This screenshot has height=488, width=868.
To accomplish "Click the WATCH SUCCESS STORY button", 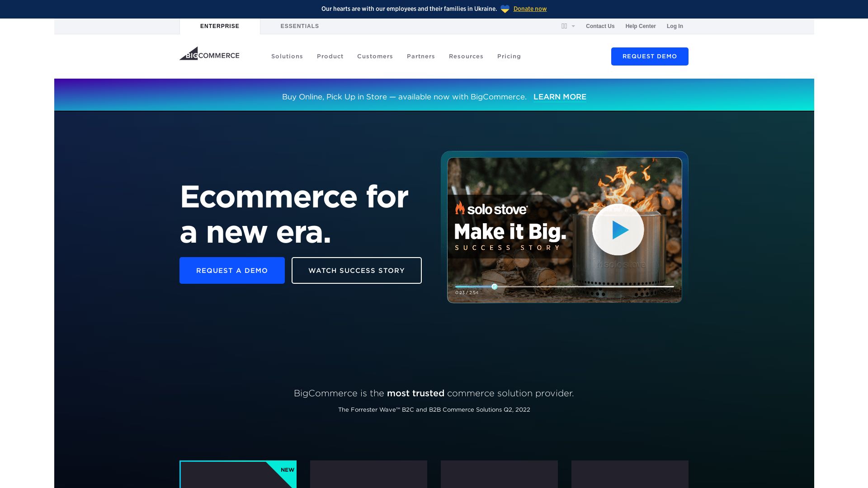I will point(357,271).
